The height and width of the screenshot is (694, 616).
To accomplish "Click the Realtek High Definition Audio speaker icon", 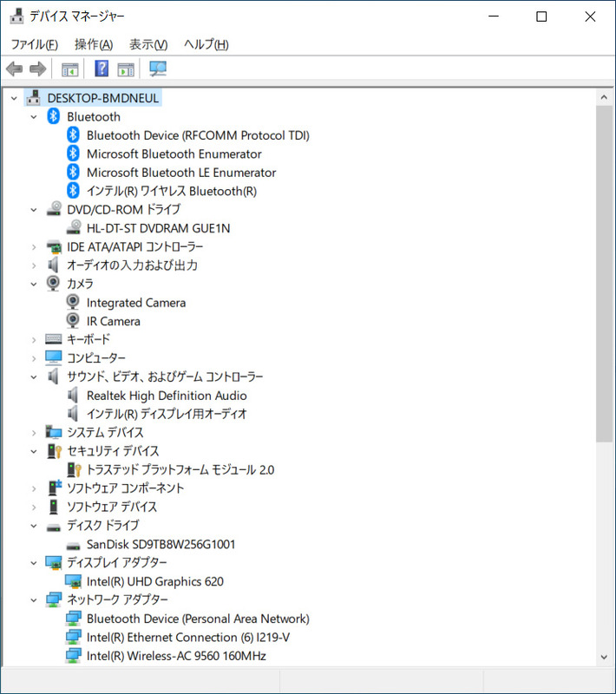I will click(73, 396).
